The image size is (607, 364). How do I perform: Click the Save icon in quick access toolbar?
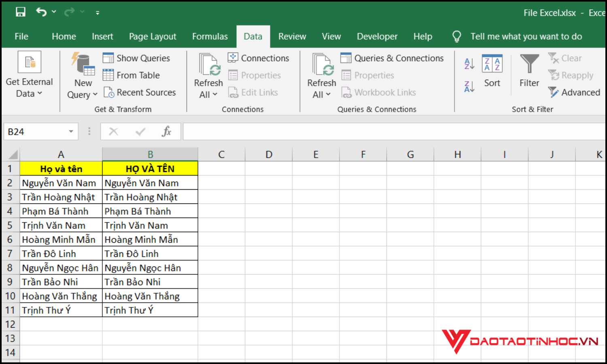20,12
